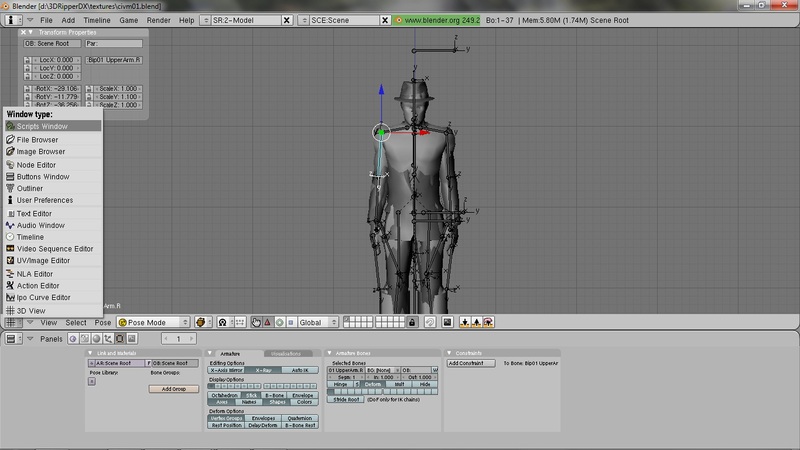The width and height of the screenshot is (800, 450).
Task: Click the Add Group button
Action: coord(173,389)
